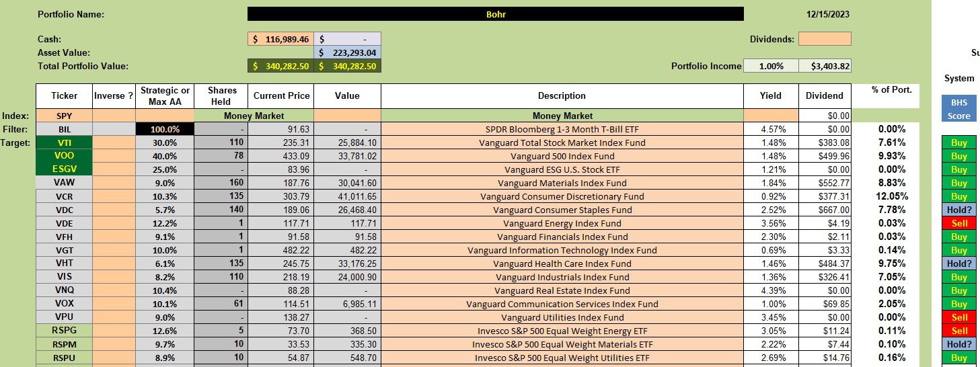
Task: Click the Buy score for RSPU
Action: coord(959,358)
